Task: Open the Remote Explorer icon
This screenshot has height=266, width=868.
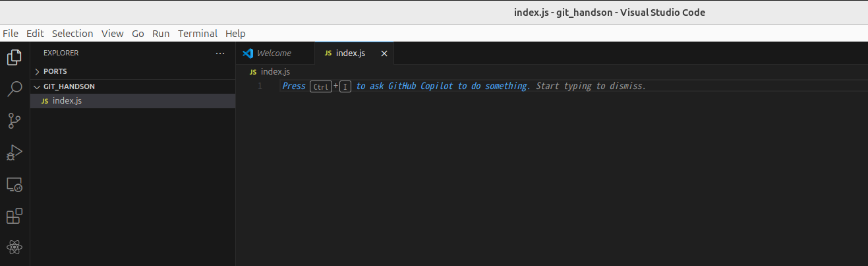Action: pos(14,185)
